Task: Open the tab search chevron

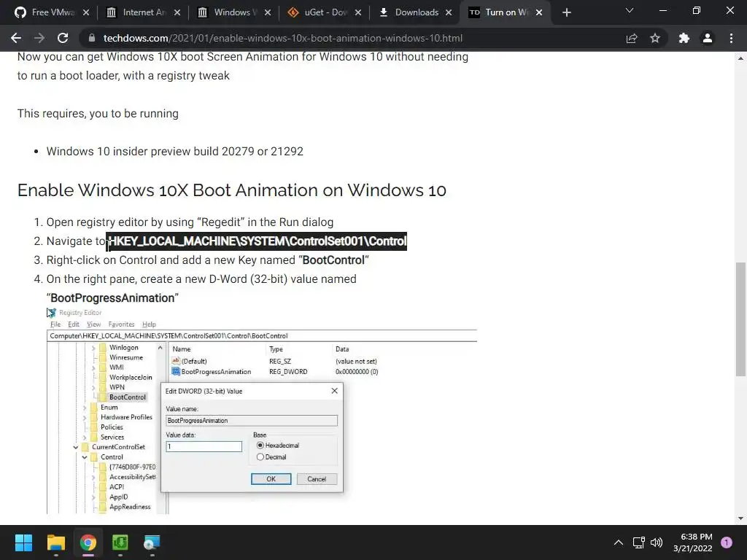Action: coord(630,10)
